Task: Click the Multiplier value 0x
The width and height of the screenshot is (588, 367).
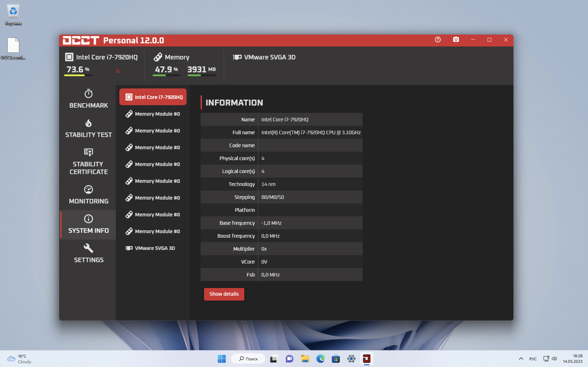Action: pos(264,249)
